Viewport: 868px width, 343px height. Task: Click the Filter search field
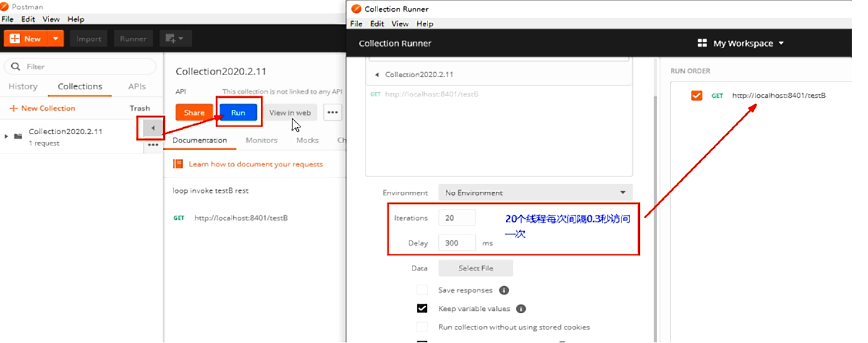coord(80,67)
